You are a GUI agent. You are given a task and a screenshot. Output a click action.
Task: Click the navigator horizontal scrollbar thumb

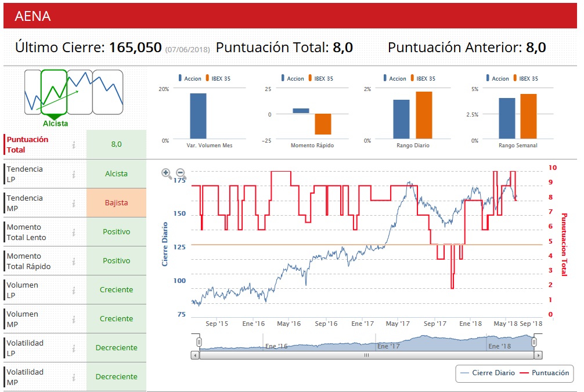[x=367, y=355]
